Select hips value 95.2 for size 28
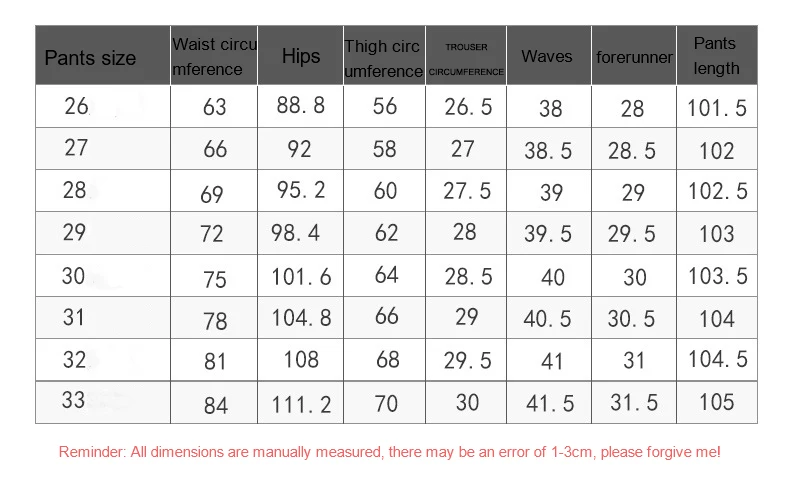Screen dimensions: 790x488 pyautogui.click(x=301, y=190)
